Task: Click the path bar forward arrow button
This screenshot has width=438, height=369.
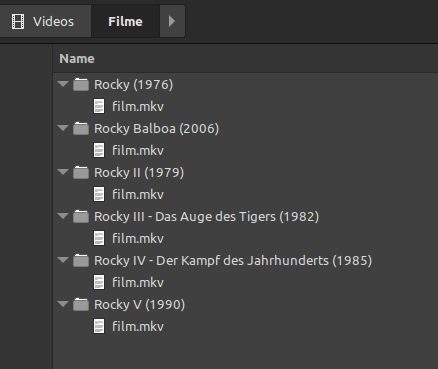Action: 172,21
